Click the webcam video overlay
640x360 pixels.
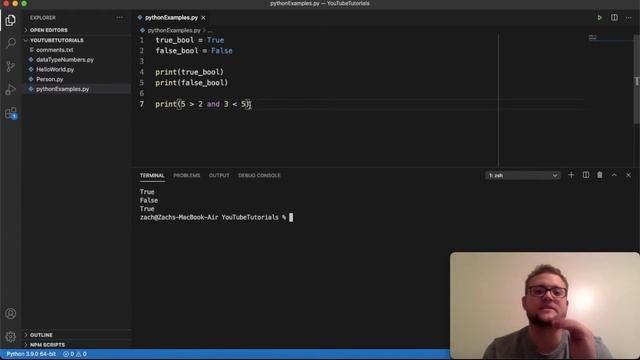[x=544, y=306]
